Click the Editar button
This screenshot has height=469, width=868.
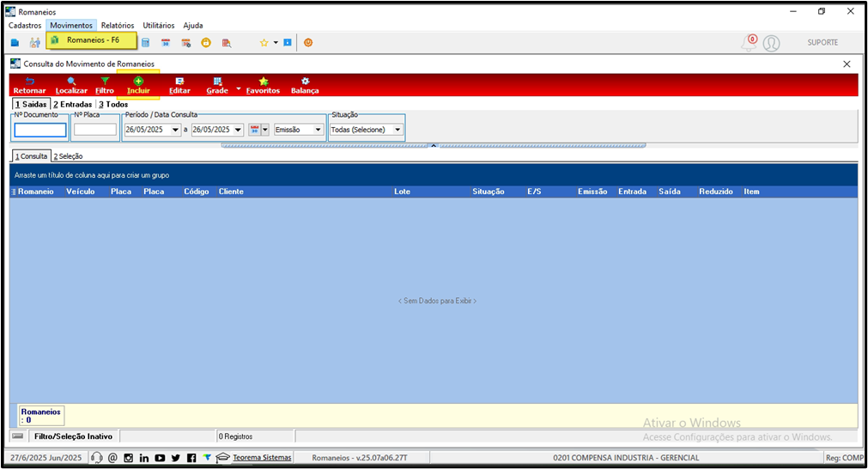(x=180, y=86)
